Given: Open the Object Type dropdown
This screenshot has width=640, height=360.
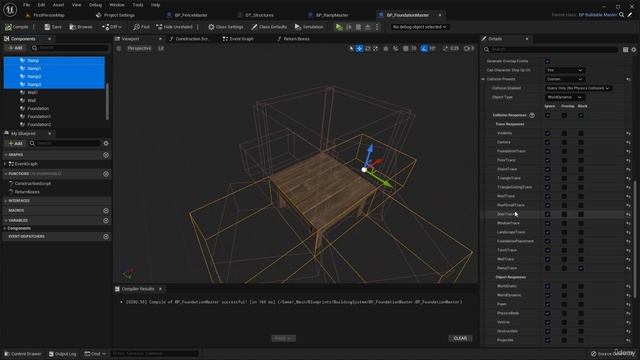Looking at the screenshot, I should [565, 97].
